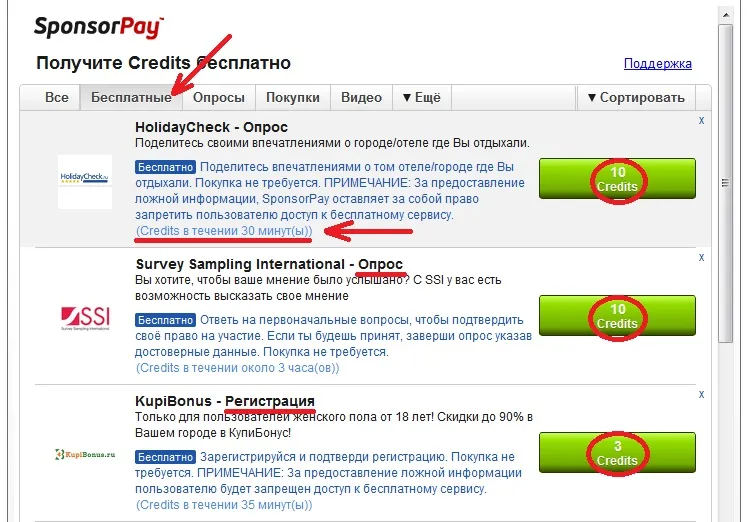Screen dimensions: 749x522
Task: Claim 10 Credits for HolidayCheck survey
Action: click(x=617, y=179)
